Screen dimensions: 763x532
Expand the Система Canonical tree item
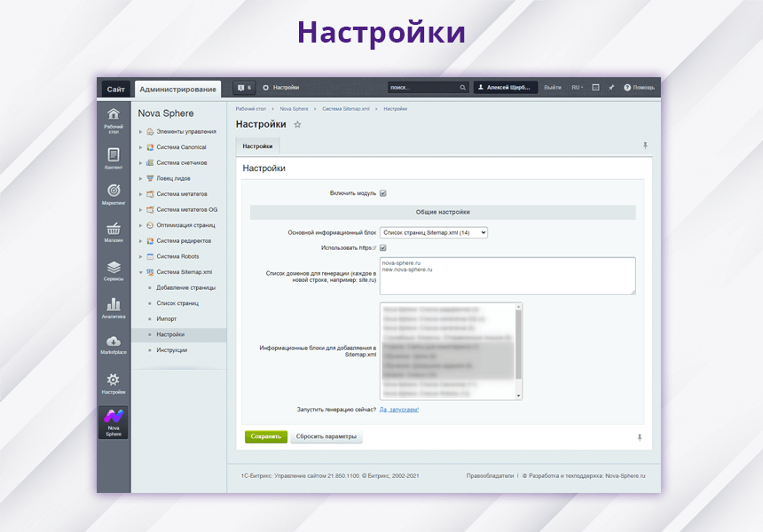pos(140,147)
